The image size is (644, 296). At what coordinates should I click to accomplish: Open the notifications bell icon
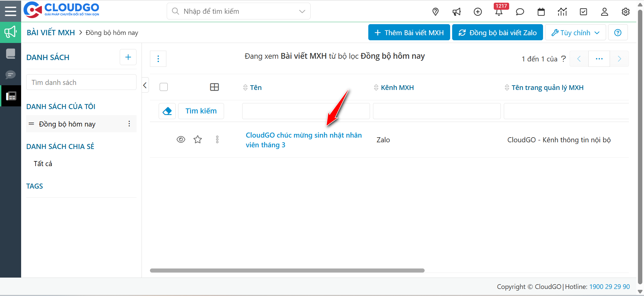tap(499, 12)
